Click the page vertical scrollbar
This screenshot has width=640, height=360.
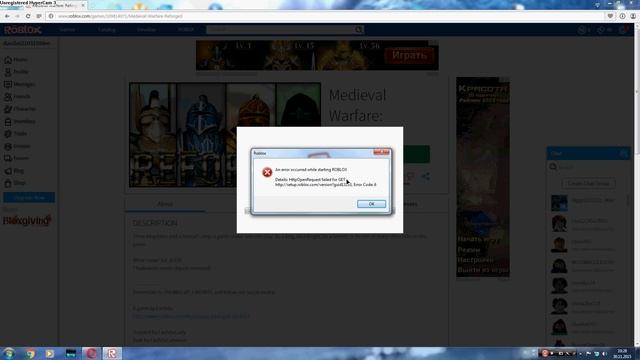point(637,184)
